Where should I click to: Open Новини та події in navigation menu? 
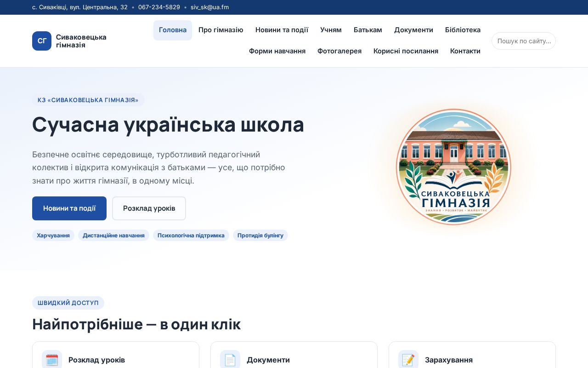point(282,30)
